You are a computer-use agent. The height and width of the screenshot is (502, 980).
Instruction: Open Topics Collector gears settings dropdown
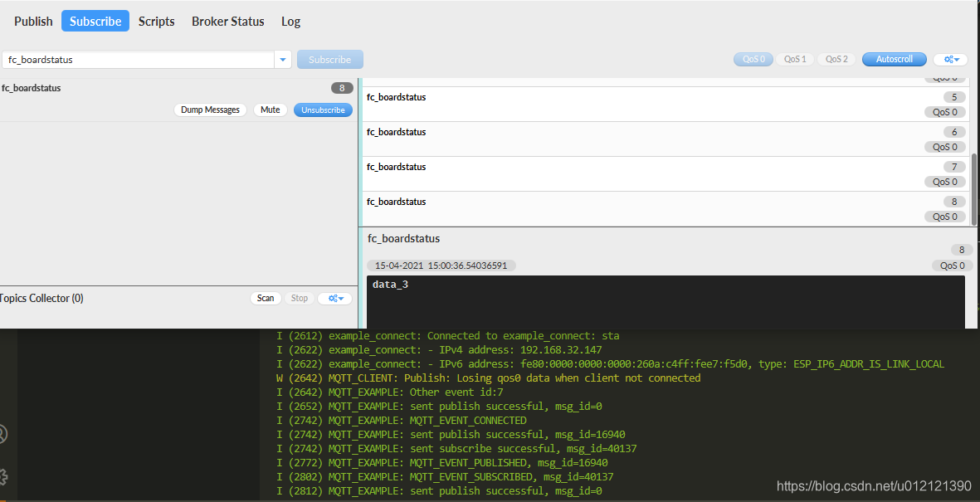click(x=334, y=298)
